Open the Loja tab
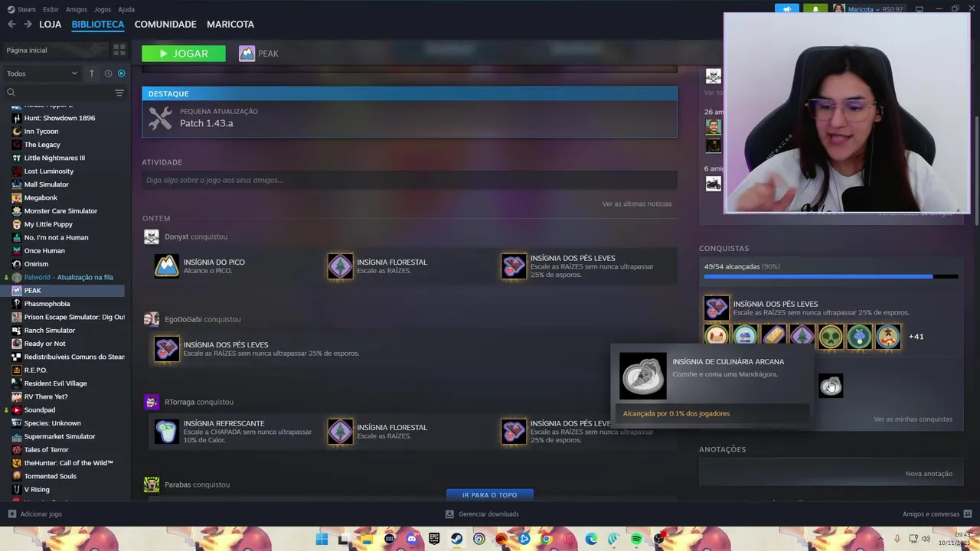The width and height of the screenshot is (980, 551). [50, 24]
